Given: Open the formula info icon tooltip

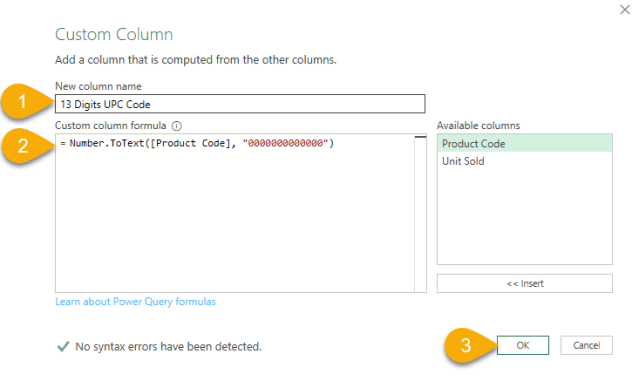Looking at the screenshot, I should (x=176, y=126).
